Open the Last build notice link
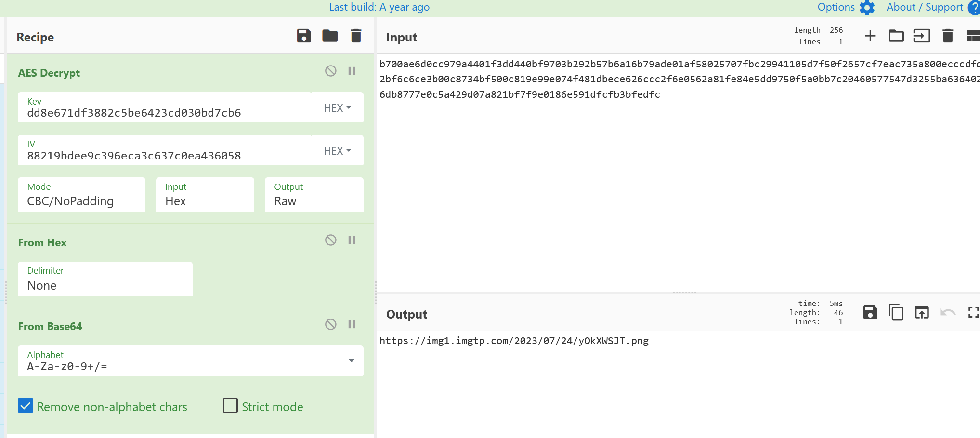Image resolution: width=980 pixels, height=438 pixels. point(379,7)
